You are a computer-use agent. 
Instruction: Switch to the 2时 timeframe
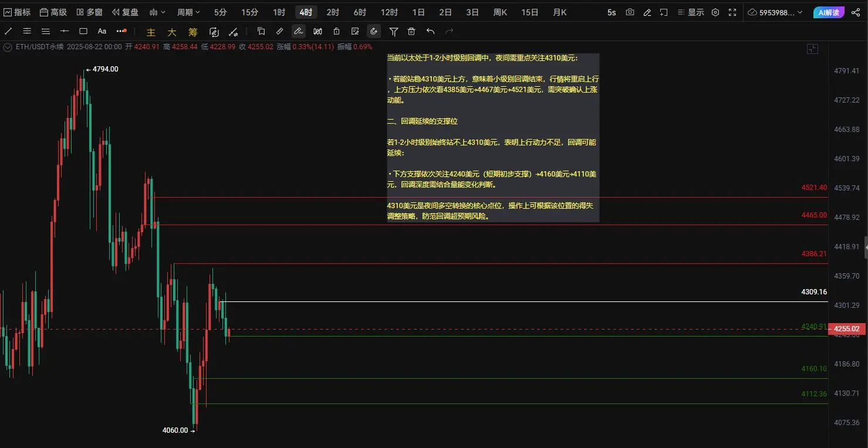coord(333,12)
